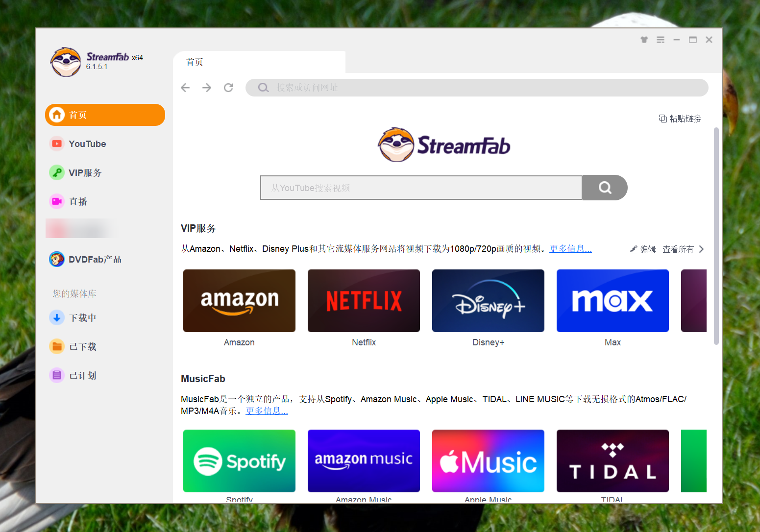Click the Amazon caption label
This screenshot has width=760, height=532.
(239, 342)
